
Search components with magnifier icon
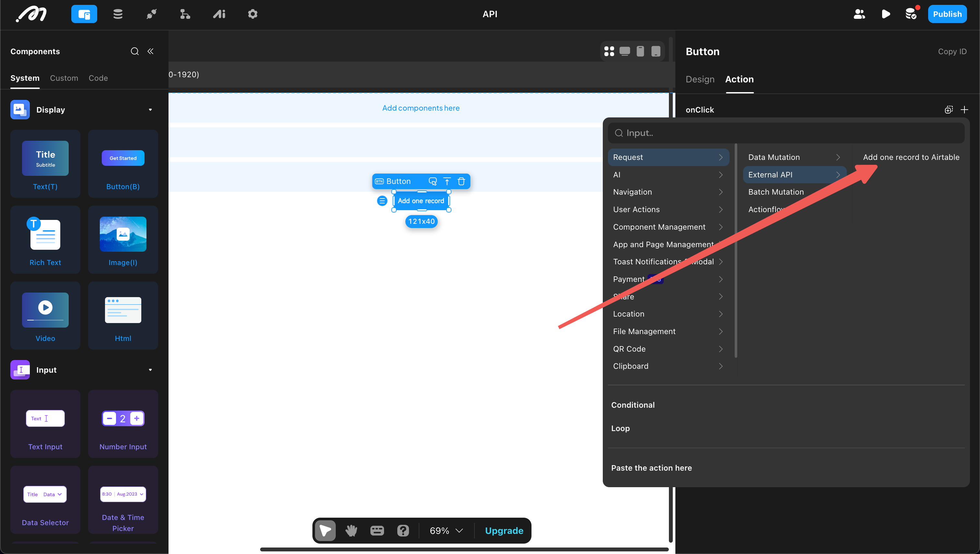tap(135, 51)
